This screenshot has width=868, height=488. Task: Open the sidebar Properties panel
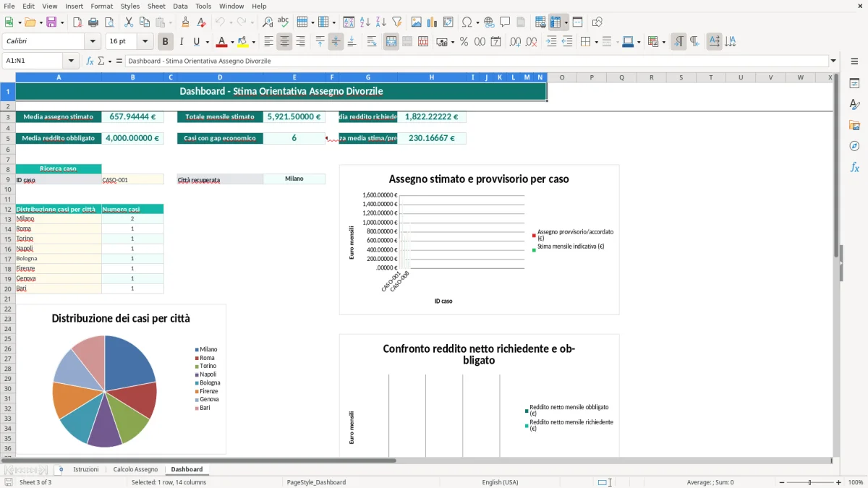point(854,83)
